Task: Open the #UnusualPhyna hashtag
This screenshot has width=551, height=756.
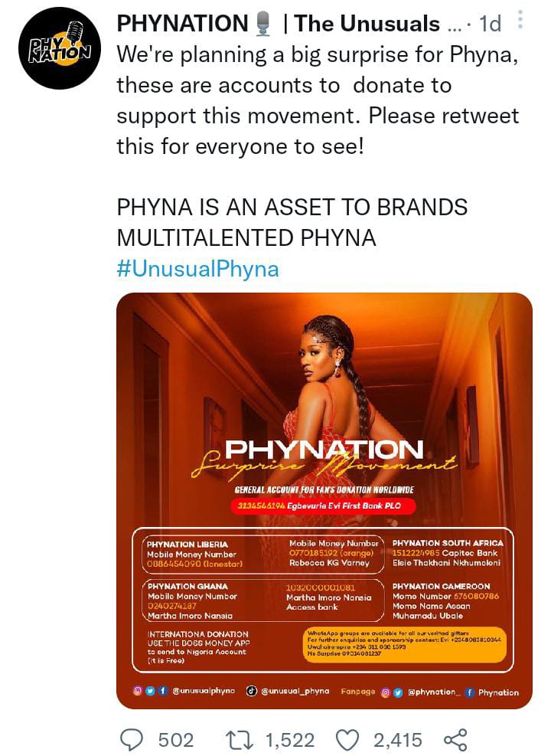Action: (x=197, y=269)
